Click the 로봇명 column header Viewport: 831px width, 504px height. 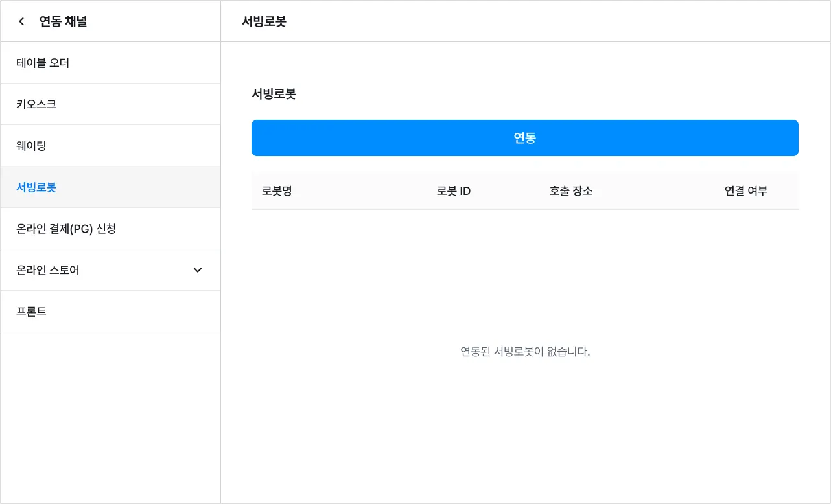point(277,191)
